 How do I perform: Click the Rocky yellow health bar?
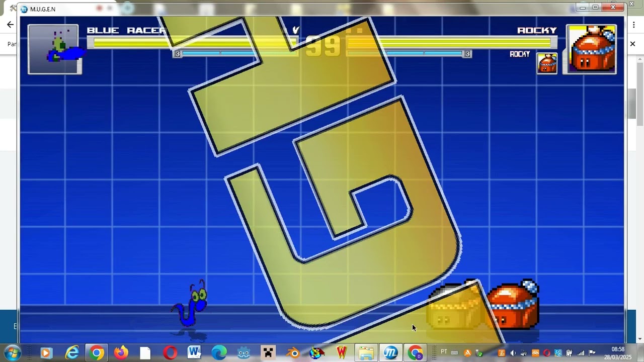pyautogui.click(x=451, y=43)
